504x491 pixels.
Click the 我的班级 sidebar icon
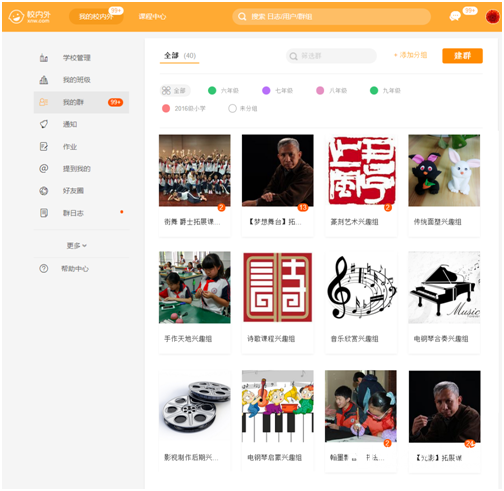[x=44, y=80]
